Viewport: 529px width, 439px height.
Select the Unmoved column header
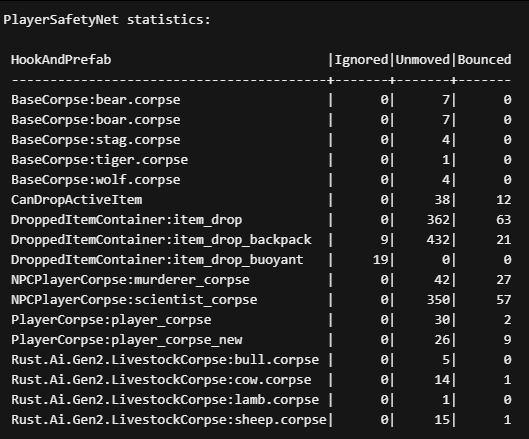tap(422, 60)
